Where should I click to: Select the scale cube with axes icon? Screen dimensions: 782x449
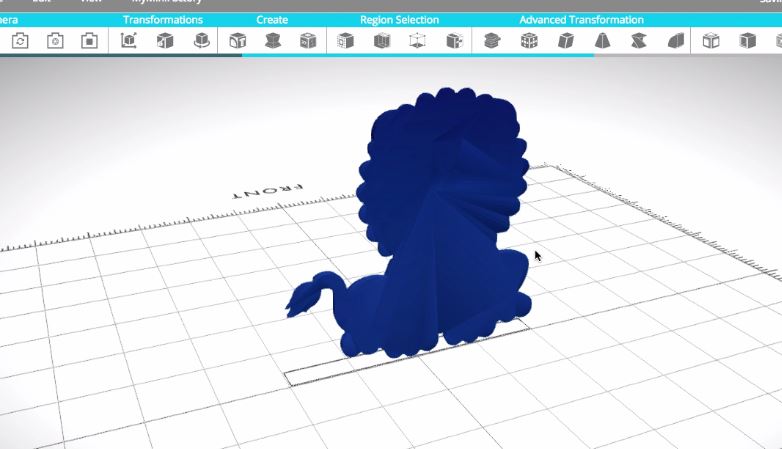tap(129, 40)
